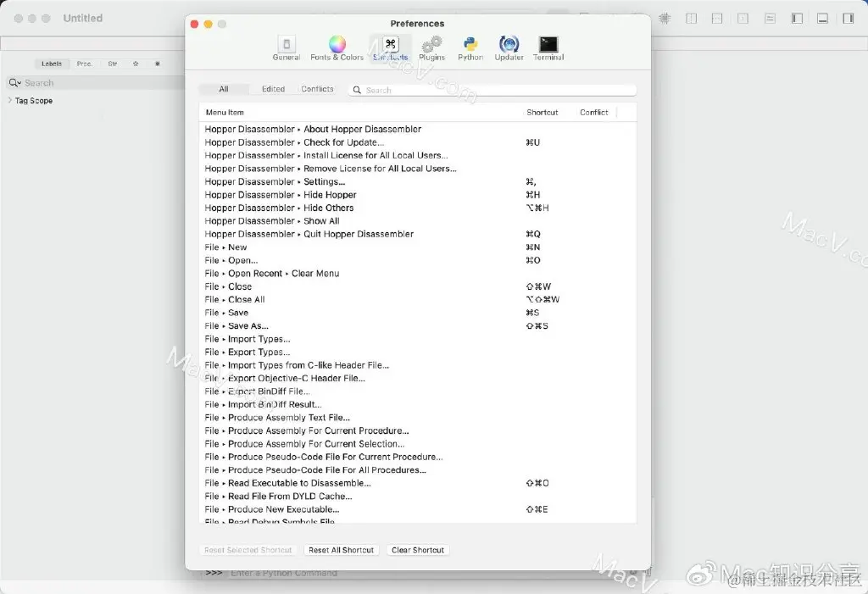Image resolution: width=868 pixels, height=594 pixels.
Task: Select the Shortcuts preferences icon
Action: pyautogui.click(x=390, y=48)
